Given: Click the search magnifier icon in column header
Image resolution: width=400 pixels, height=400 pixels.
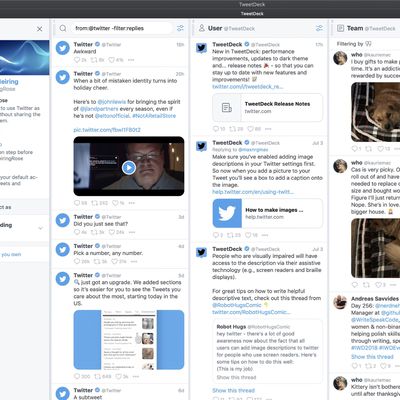Looking at the screenshot, I should (x=63, y=28).
